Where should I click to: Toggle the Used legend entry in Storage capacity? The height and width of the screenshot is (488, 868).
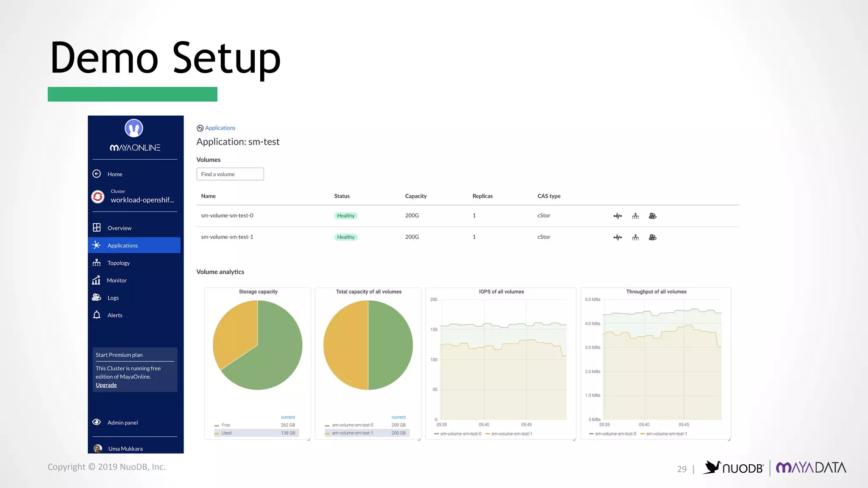pos(226,433)
